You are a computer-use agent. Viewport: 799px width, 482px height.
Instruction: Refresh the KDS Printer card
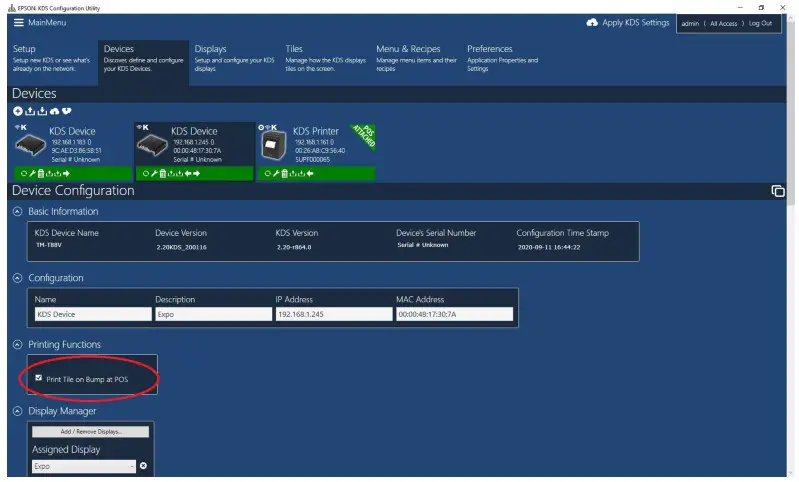(268, 173)
